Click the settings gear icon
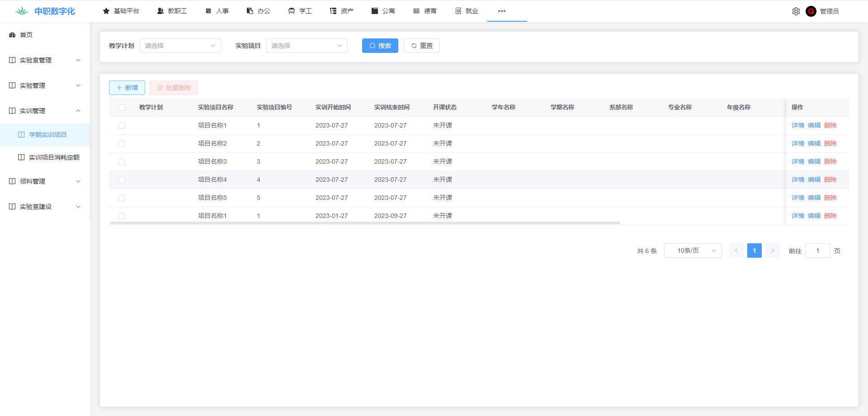868x416 pixels. 796,11
